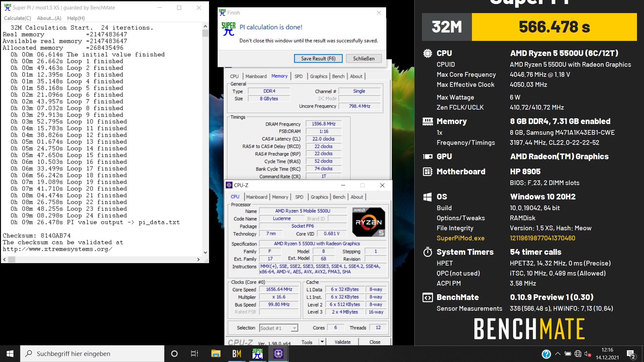Show hidden tray icons with the chevron
Screen dimensions: 644x362
click(558, 354)
